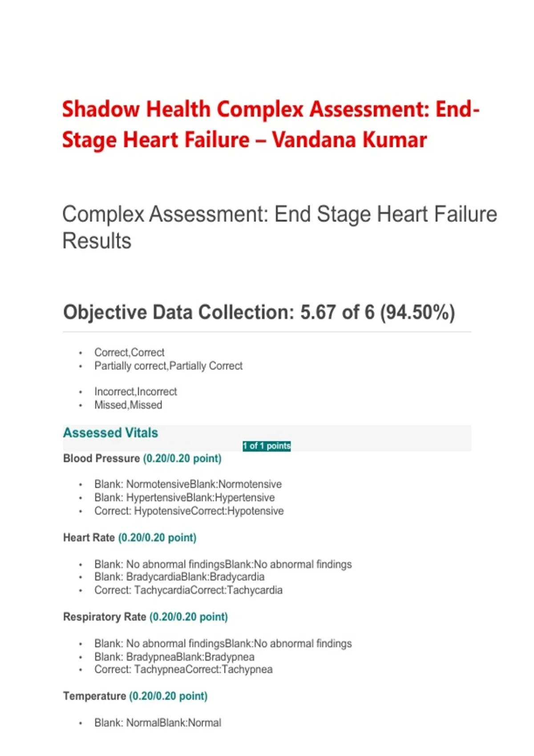Click the Partially correct legend item

pos(168,366)
